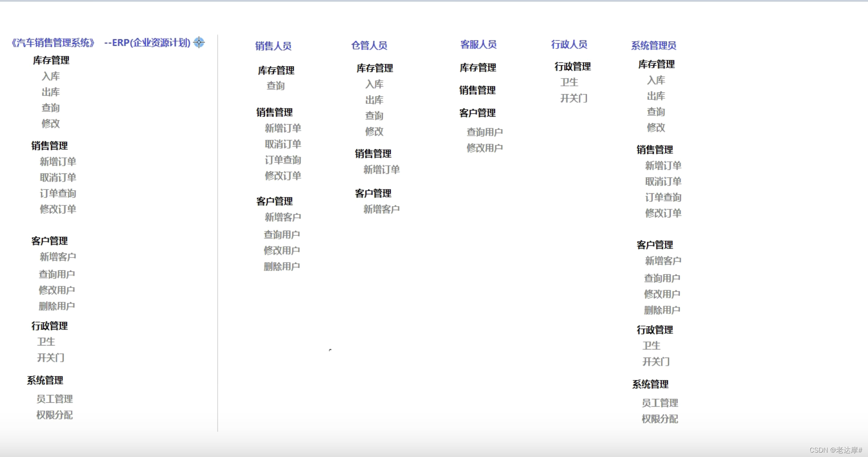Select the 销售人员 role heading
The height and width of the screenshot is (457, 868).
(x=273, y=46)
